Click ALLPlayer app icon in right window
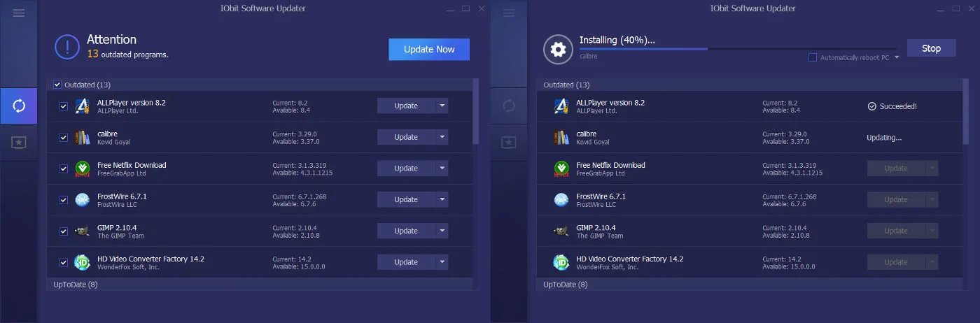 [561, 106]
